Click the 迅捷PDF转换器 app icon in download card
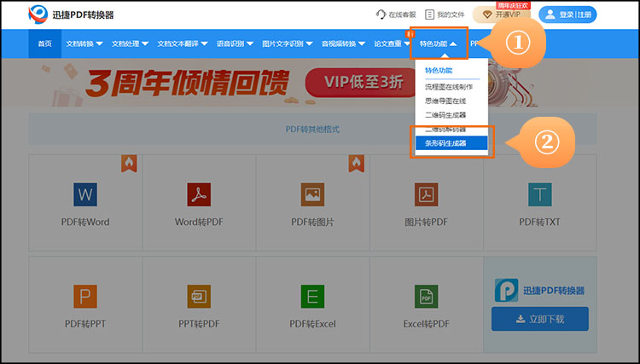This screenshot has height=364, width=640. pyautogui.click(x=507, y=290)
